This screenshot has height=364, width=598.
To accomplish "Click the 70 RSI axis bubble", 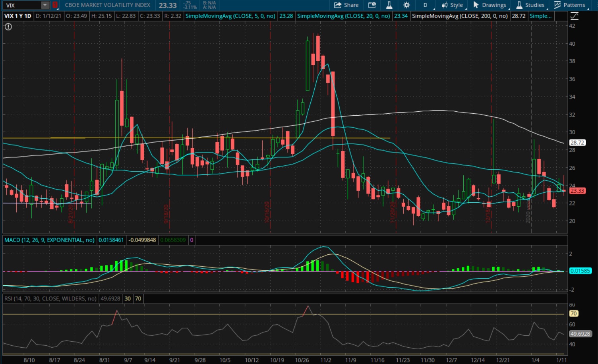I will coord(573,314).
